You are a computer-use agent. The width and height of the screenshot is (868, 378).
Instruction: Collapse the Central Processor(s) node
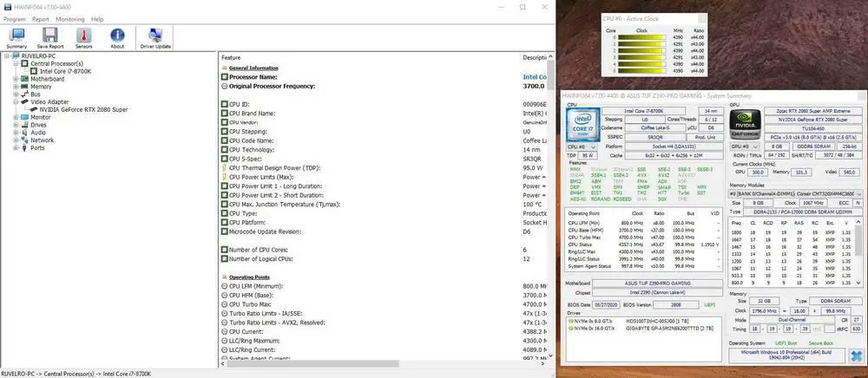coord(16,63)
